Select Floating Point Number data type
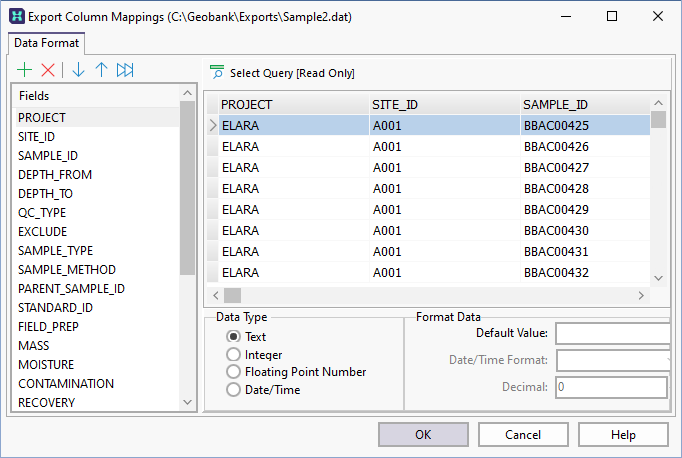This screenshot has height=458, width=682. click(233, 372)
